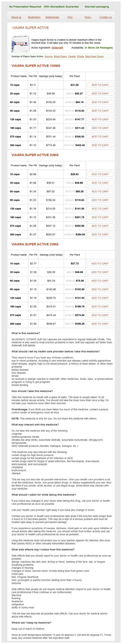
Task: Add 50mg 30 caps $49.88 pack to cart
Action: tap(100, 183)
